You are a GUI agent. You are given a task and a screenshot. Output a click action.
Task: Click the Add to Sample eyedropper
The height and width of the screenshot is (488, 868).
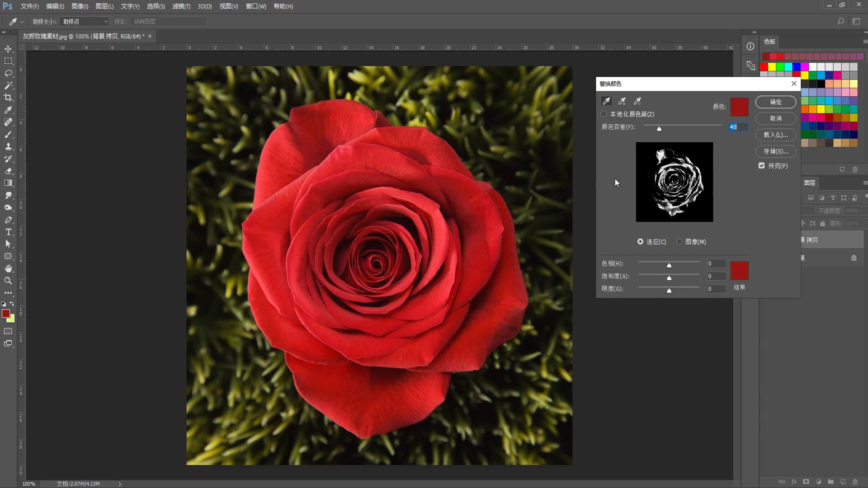coord(622,101)
